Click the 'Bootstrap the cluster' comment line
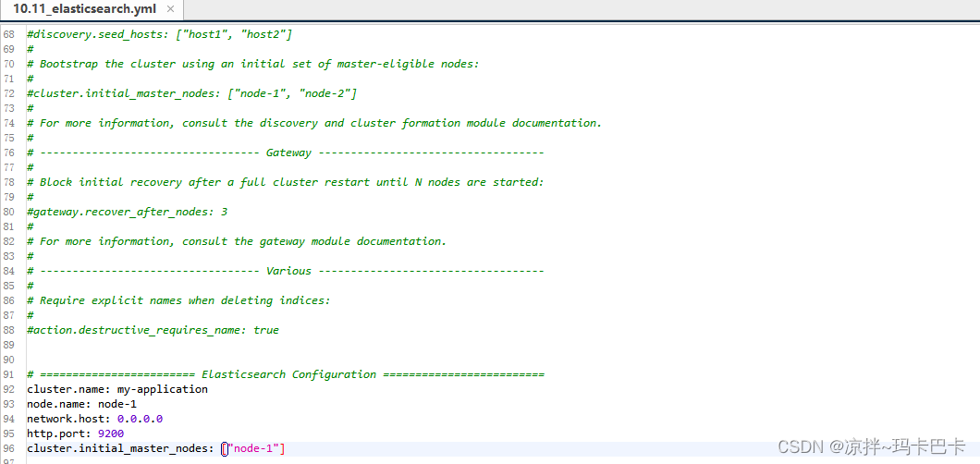The width and height of the screenshot is (980, 464). pyautogui.click(x=252, y=64)
